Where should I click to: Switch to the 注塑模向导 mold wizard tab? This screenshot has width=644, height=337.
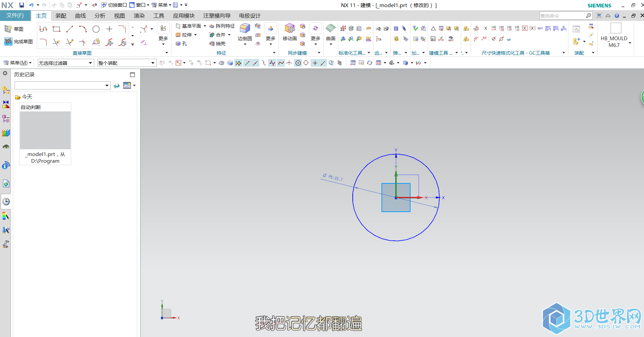(217, 16)
